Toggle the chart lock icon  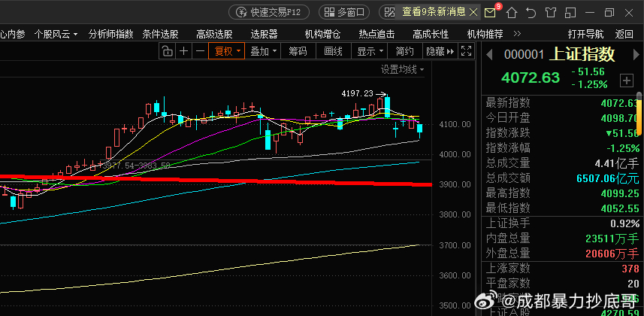point(167,51)
